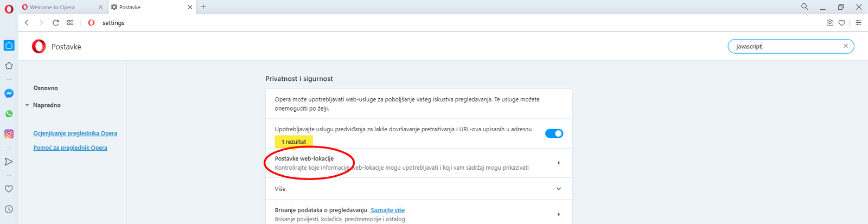Open Messenger in the Opera sidebar
Screen dimensions: 868x224
pos(9,93)
